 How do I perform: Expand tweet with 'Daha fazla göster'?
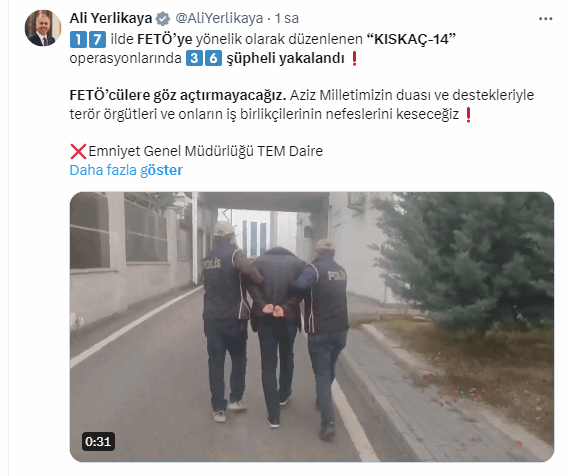coord(126,170)
